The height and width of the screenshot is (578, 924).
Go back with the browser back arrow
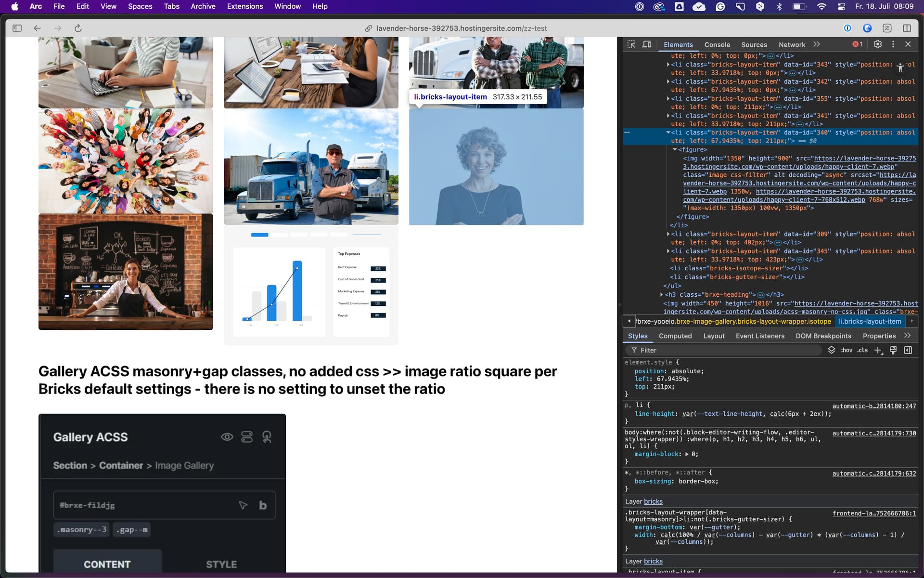click(x=37, y=28)
